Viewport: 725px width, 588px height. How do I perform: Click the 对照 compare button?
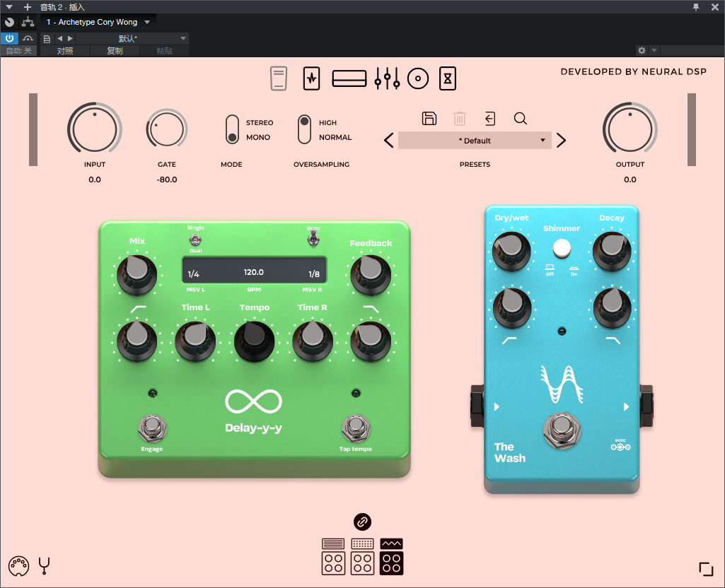[65, 50]
